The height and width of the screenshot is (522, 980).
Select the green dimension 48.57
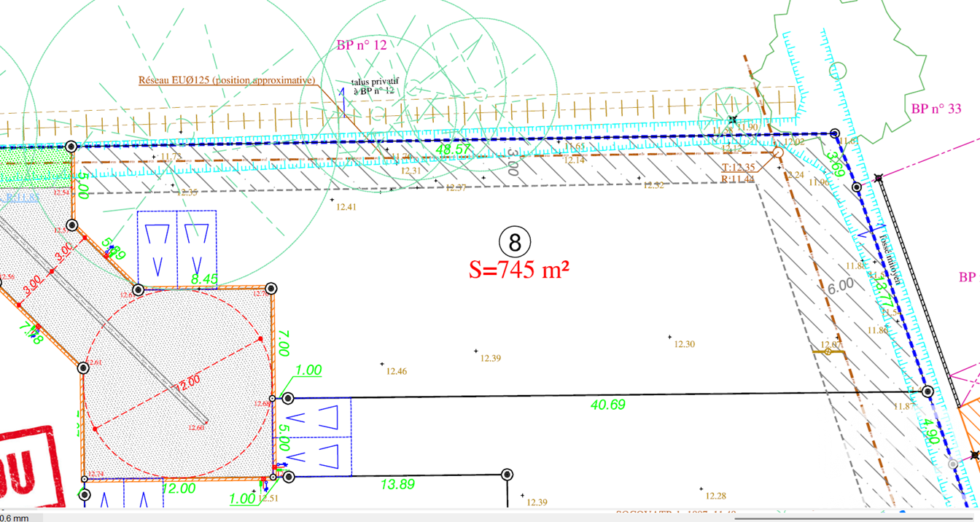[453, 149]
